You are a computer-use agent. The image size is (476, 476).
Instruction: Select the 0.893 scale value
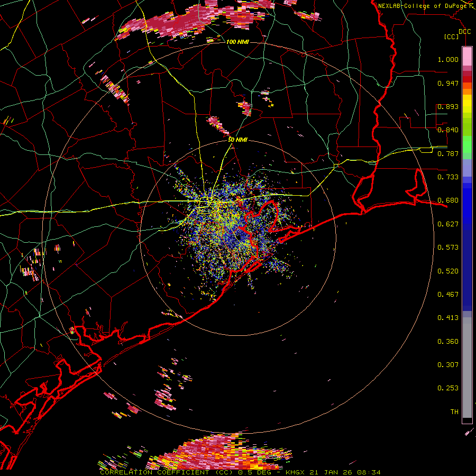pos(448,106)
